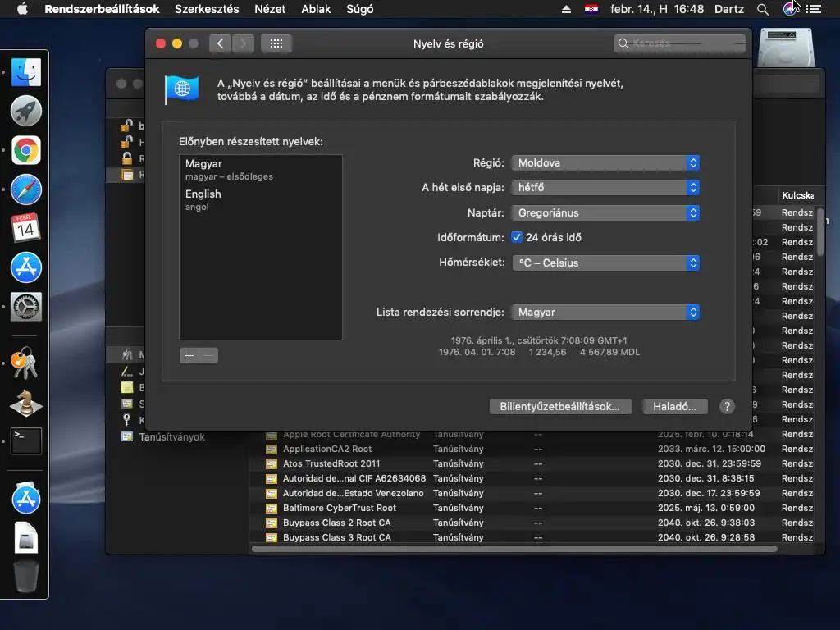
Task: Click the horizontal scrollbar in Keychain window
Action: click(x=514, y=549)
